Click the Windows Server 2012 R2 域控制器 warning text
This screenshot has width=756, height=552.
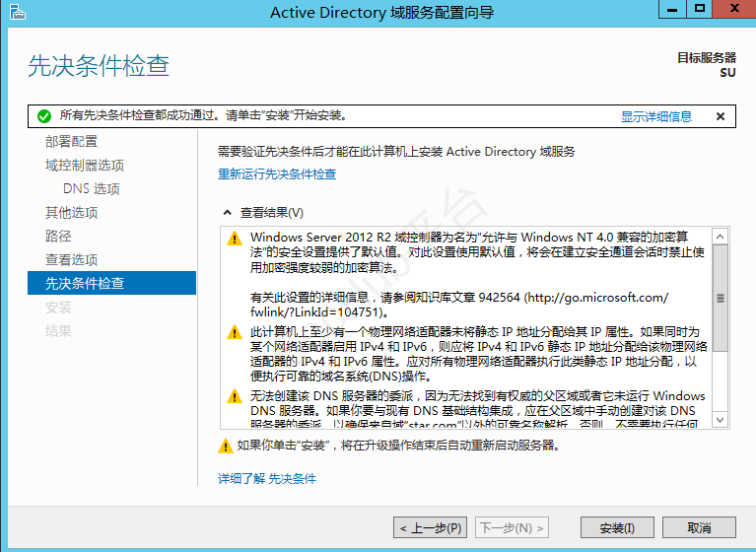[x=477, y=252]
